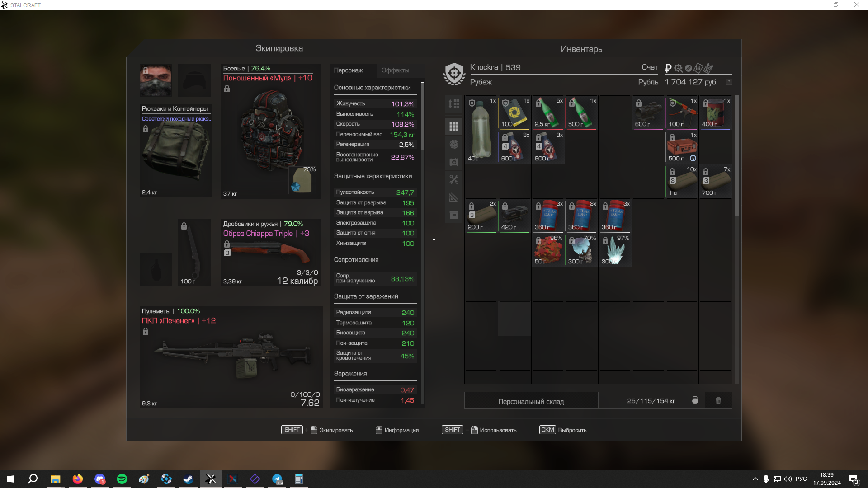Select the artifact at 70%
This screenshot has width=868, height=488.
tap(581, 250)
